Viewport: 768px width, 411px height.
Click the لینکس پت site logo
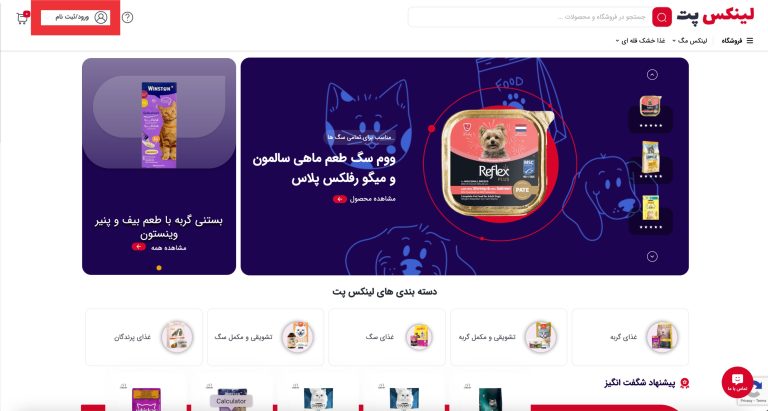pyautogui.click(x=716, y=17)
